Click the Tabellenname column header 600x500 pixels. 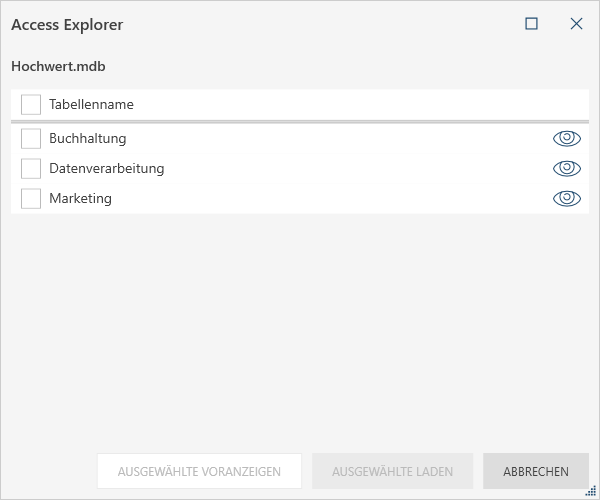[x=91, y=104]
